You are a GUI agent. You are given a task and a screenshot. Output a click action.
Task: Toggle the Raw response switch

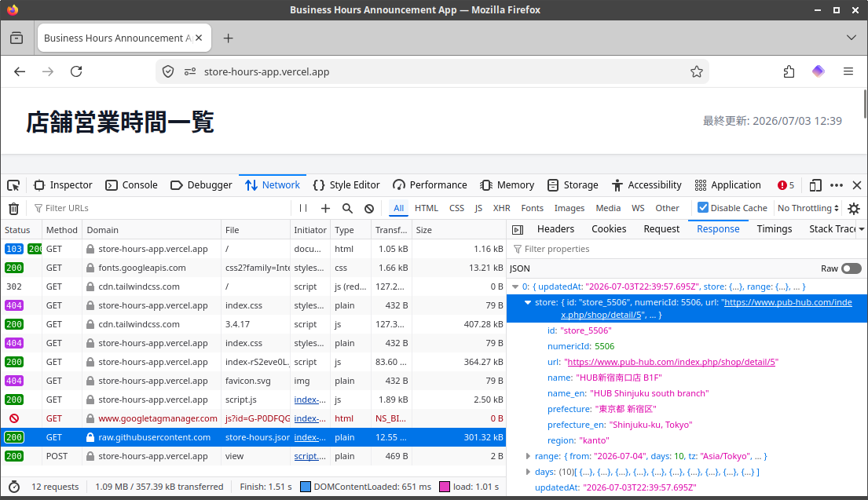click(x=852, y=268)
